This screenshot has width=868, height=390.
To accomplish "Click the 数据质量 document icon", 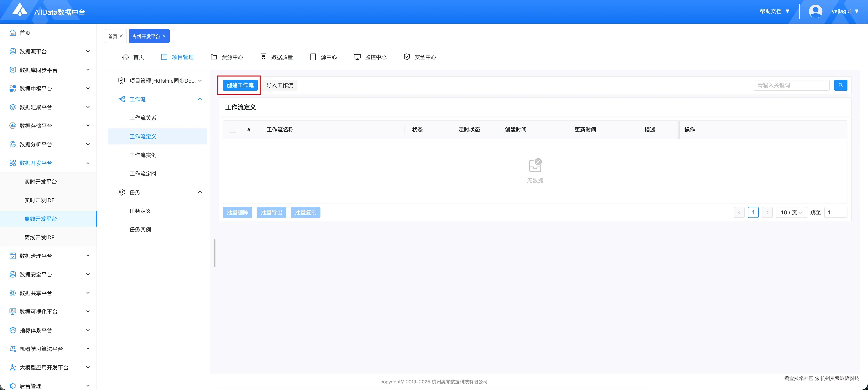I will (263, 57).
